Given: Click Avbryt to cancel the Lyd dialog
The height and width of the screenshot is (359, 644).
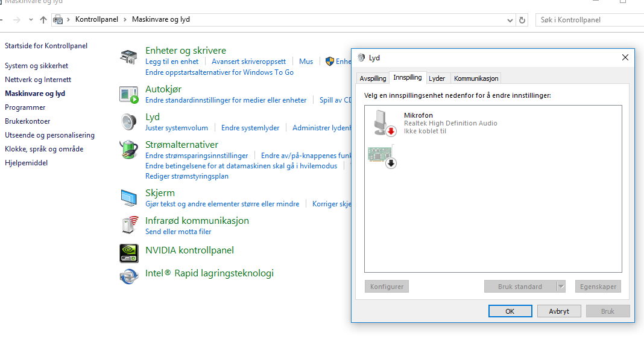Looking at the screenshot, I should [559, 311].
